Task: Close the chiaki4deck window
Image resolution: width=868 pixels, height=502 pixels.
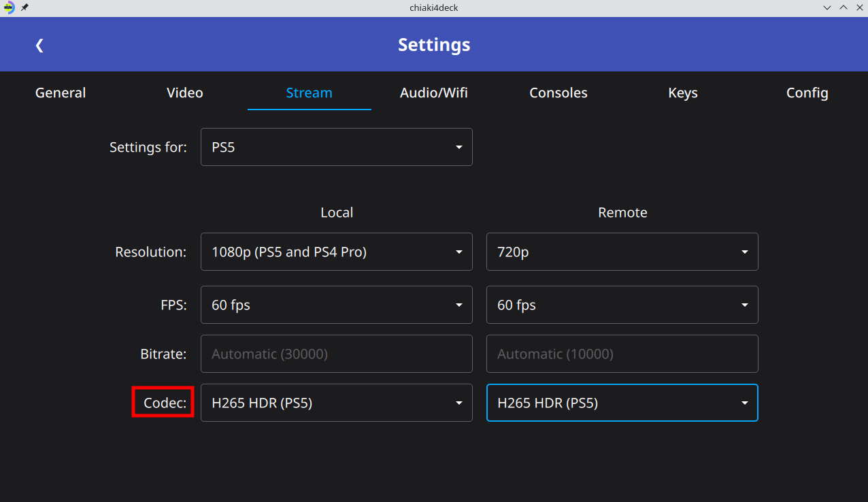Action: (x=859, y=7)
